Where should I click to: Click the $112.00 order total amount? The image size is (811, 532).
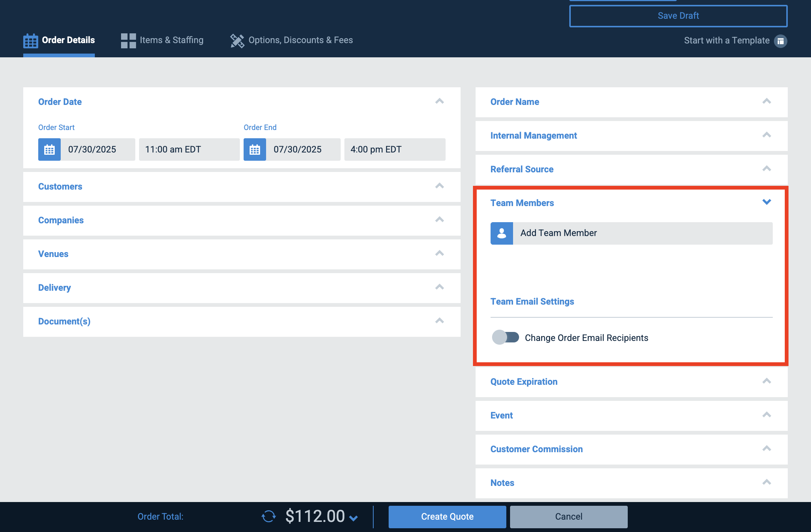tap(315, 516)
